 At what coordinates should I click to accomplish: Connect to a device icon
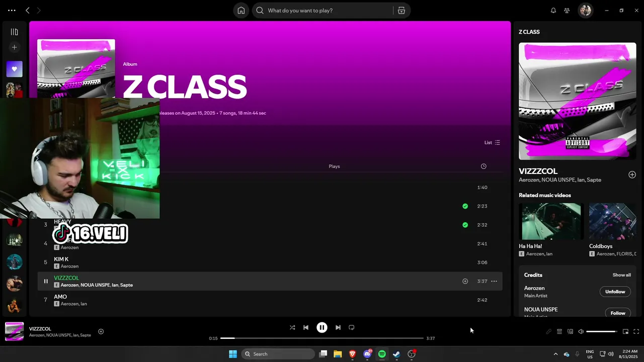coord(570,332)
